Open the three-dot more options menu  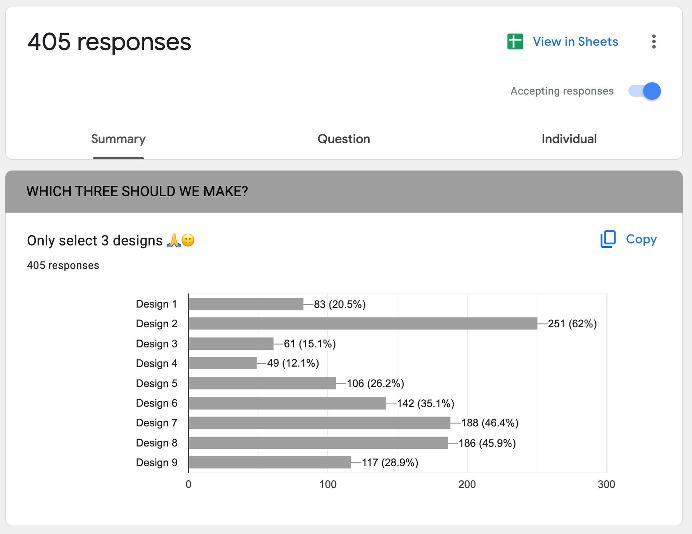[x=654, y=41]
